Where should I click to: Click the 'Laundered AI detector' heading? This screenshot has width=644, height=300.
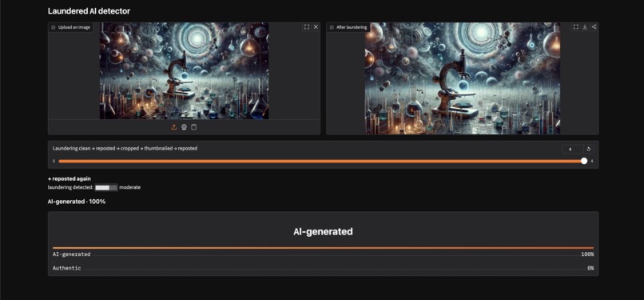(89, 11)
